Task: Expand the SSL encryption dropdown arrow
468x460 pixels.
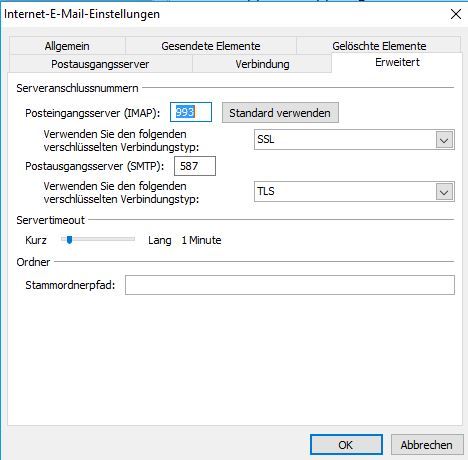Action: (x=444, y=140)
